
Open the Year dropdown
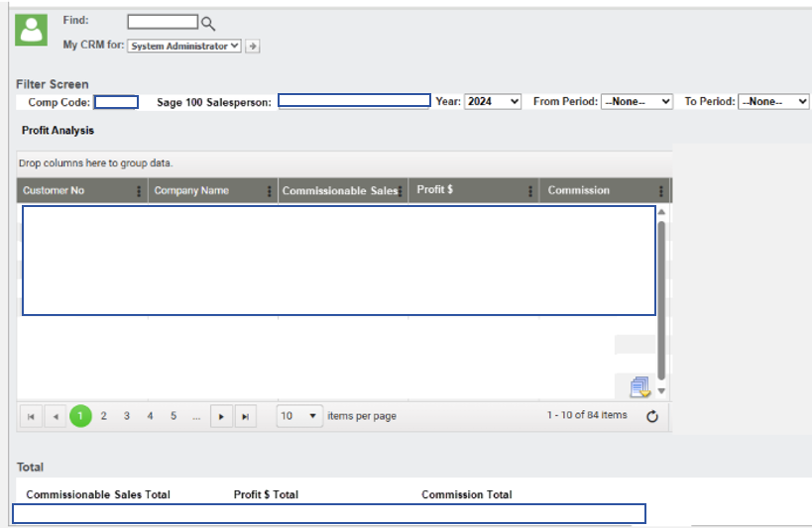pos(493,101)
